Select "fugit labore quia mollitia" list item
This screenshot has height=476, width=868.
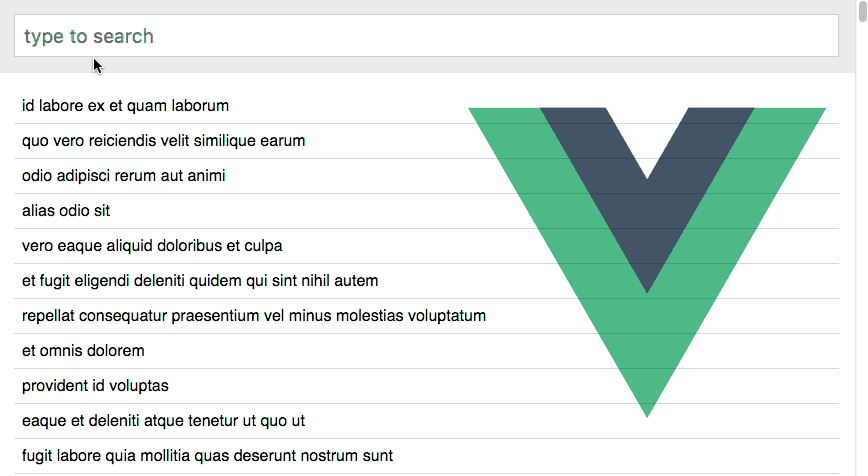pos(207,456)
